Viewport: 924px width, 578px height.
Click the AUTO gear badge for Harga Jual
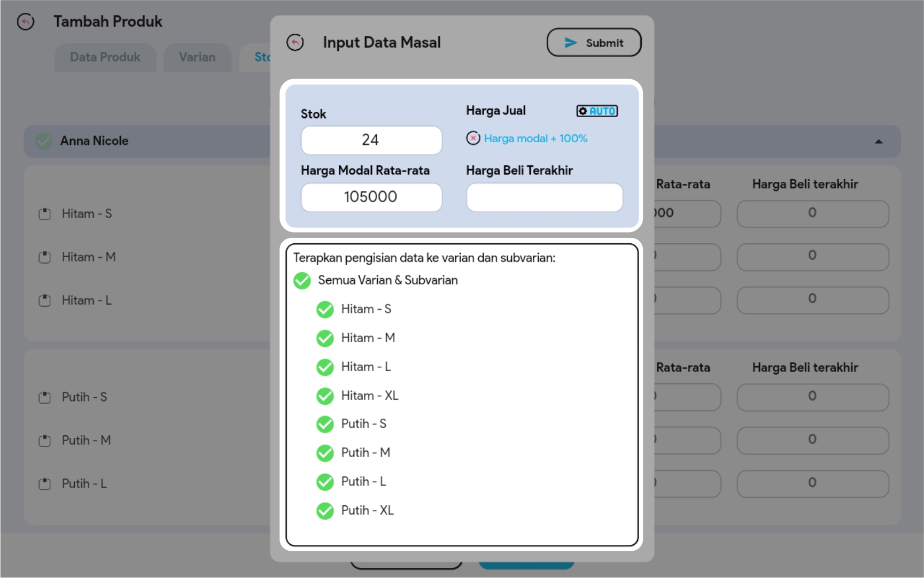point(596,111)
